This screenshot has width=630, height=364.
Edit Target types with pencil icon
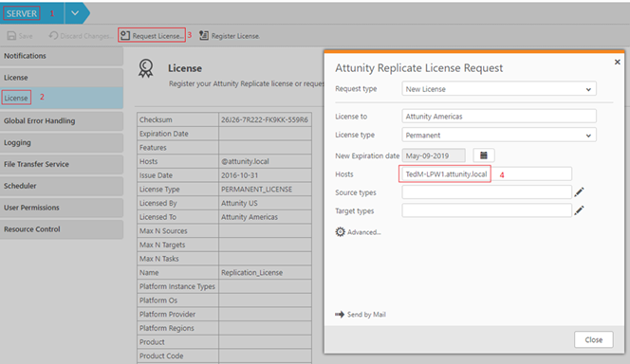(579, 210)
